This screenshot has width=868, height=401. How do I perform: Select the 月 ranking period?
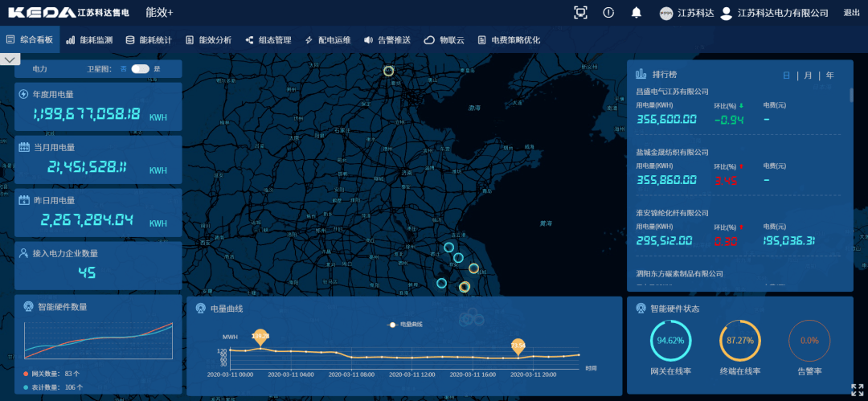click(x=809, y=75)
